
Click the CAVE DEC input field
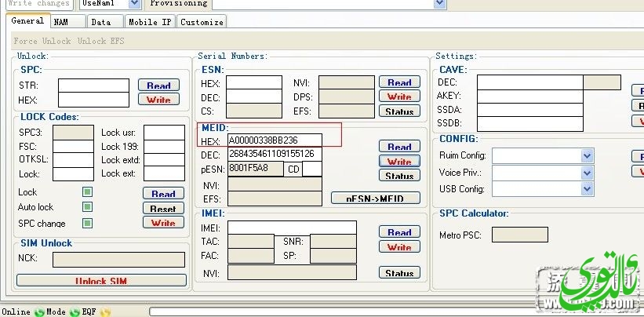click(x=529, y=82)
